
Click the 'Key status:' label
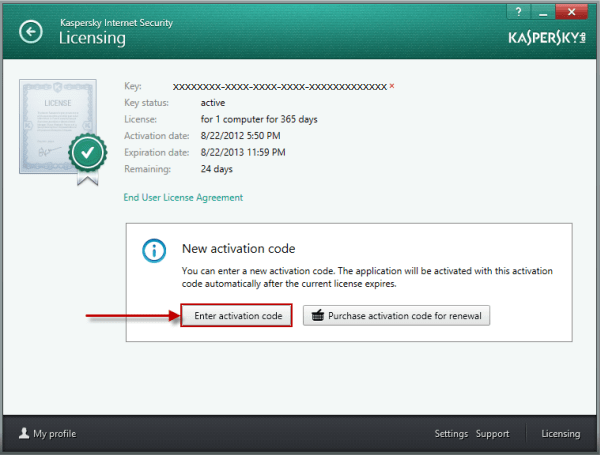point(146,103)
